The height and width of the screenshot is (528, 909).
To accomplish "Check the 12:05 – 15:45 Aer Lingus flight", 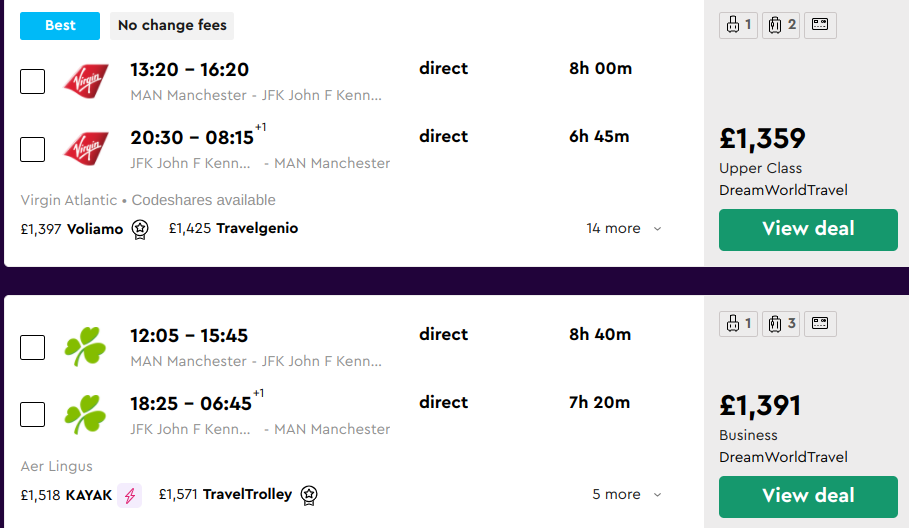I will point(33,347).
